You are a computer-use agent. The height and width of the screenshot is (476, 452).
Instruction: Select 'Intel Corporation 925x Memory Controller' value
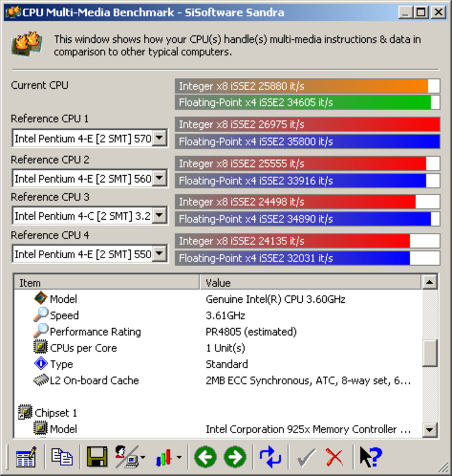[x=308, y=429]
